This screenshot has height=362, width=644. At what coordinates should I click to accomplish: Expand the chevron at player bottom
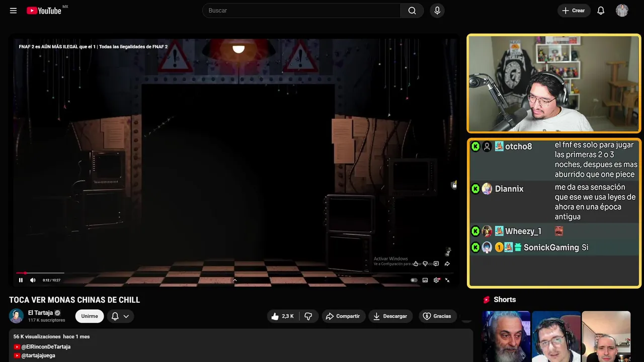(x=234, y=280)
